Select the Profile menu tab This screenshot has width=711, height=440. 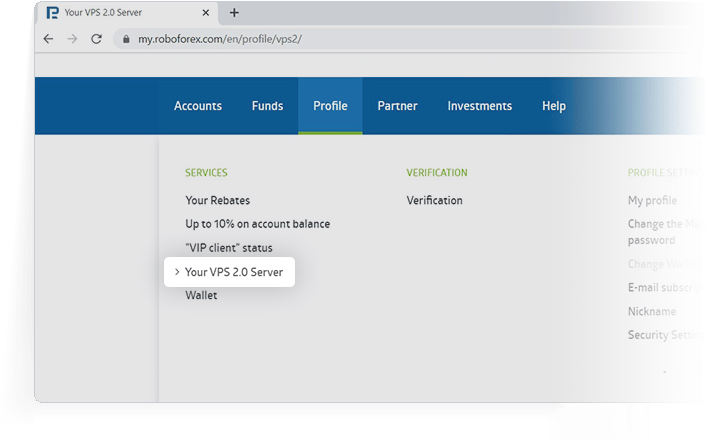coord(330,106)
